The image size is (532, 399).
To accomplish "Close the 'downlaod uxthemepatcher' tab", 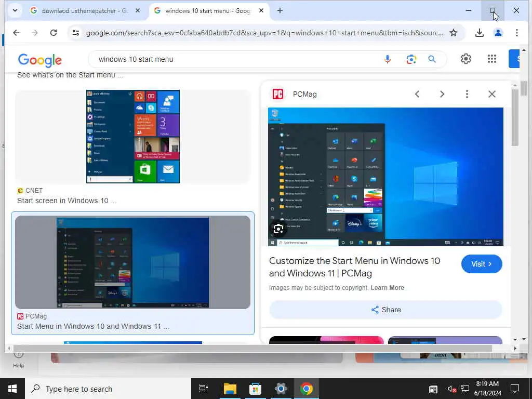I will [x=137, y=11].
